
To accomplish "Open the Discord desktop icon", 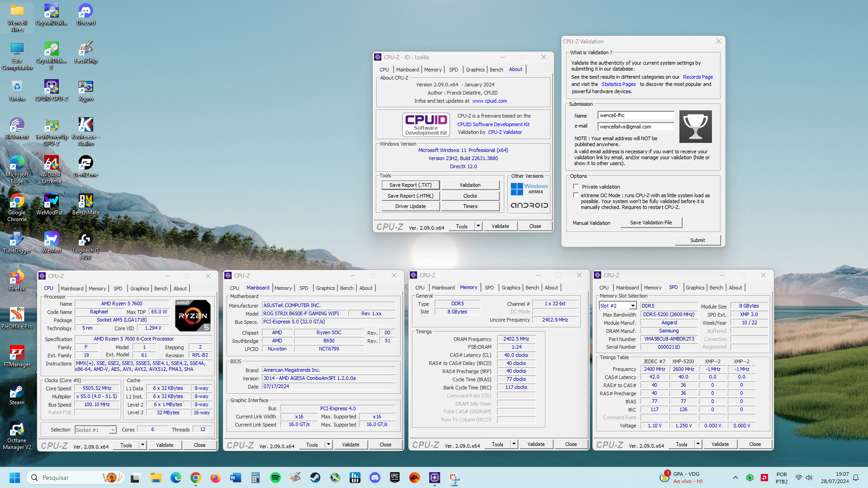I will click(x=86, y=14).
